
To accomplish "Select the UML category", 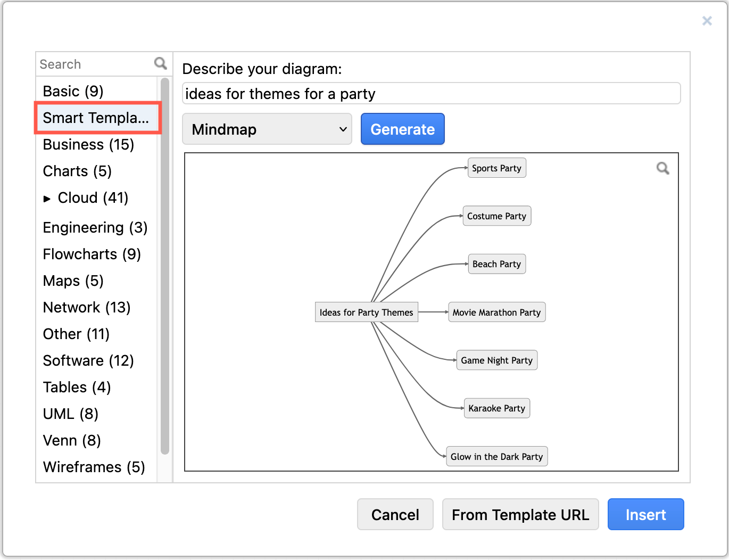I will click(x=70, y=414).
